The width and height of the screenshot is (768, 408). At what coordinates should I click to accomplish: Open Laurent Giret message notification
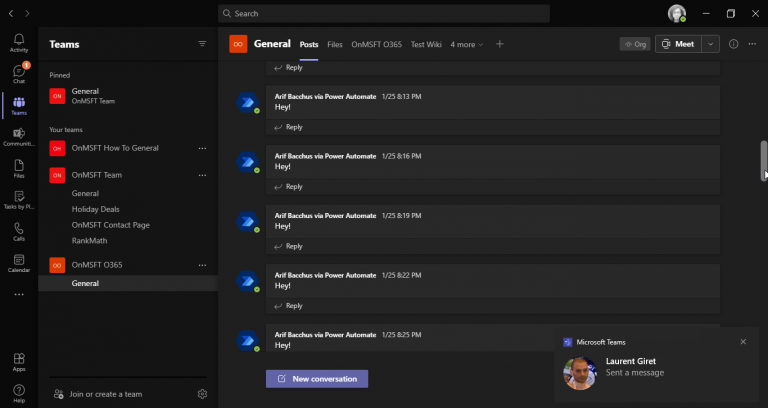pyautogui.click(x=656, y=366)
